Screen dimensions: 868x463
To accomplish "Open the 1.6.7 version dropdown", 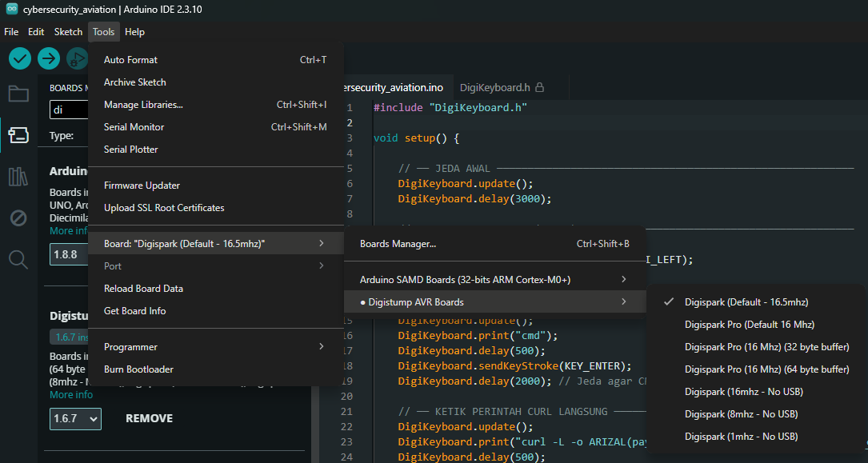I will tap(75, 419).
